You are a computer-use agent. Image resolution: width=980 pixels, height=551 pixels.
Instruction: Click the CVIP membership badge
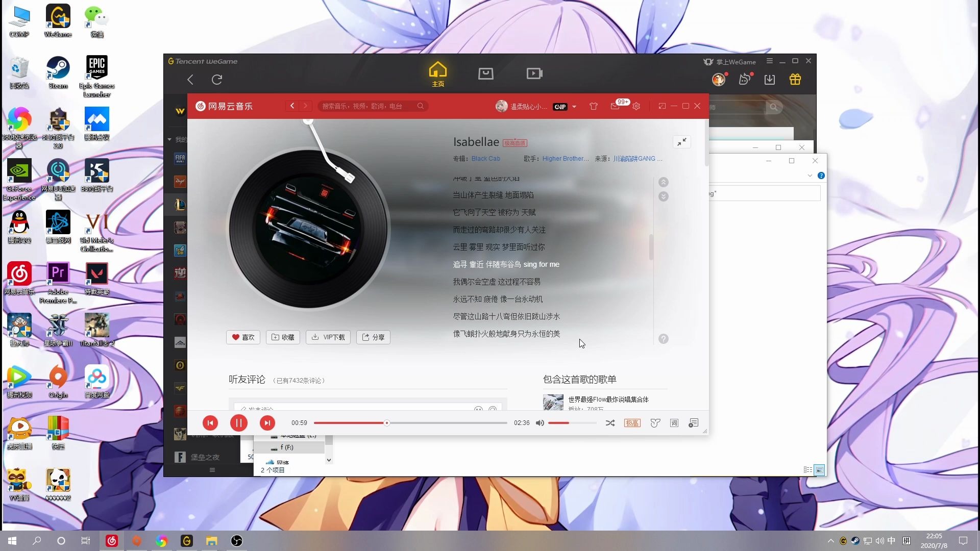(x=560, y=107)
